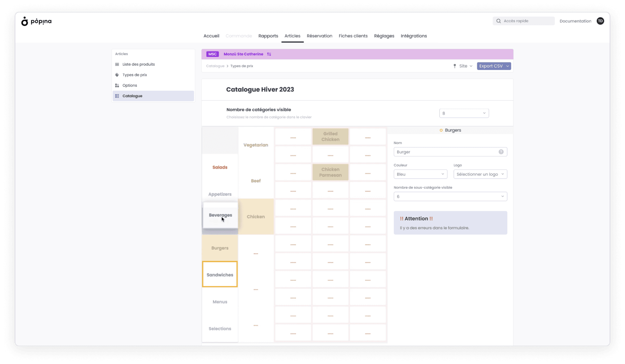Open the Sélectionner un logo dropdown

tap(480, 174)
